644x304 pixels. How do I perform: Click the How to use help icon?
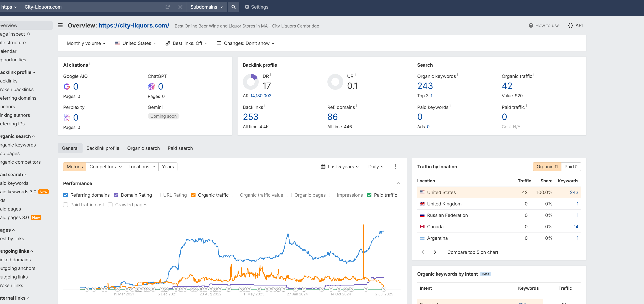[531, 26]
